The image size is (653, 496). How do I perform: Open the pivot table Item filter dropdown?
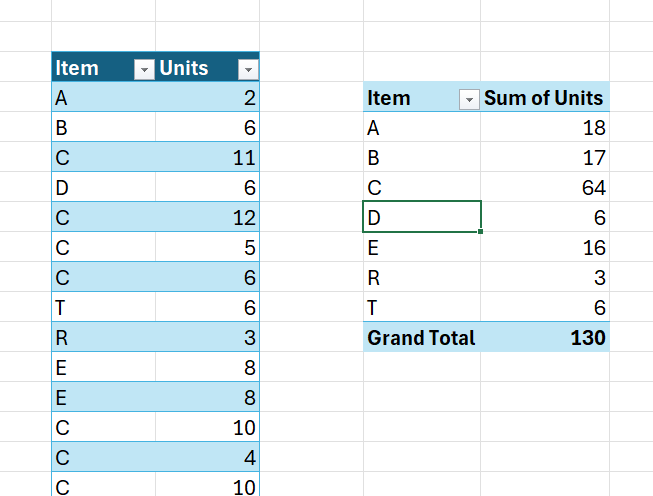pyautogui.click(x=469, y=100)
